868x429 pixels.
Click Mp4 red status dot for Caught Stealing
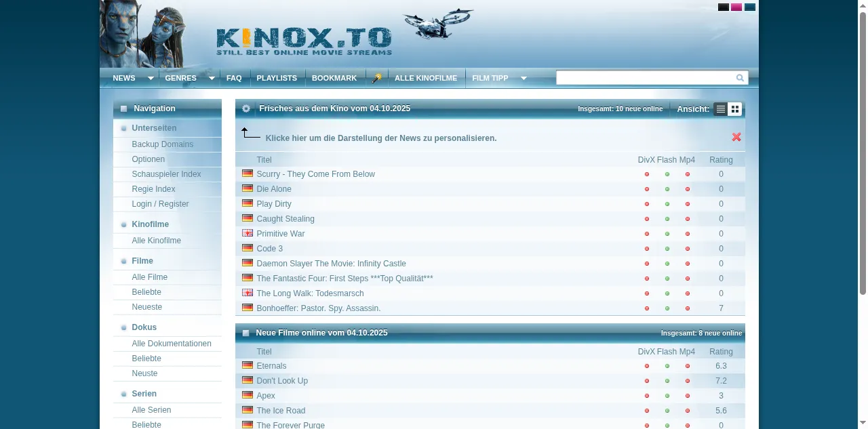688,219
